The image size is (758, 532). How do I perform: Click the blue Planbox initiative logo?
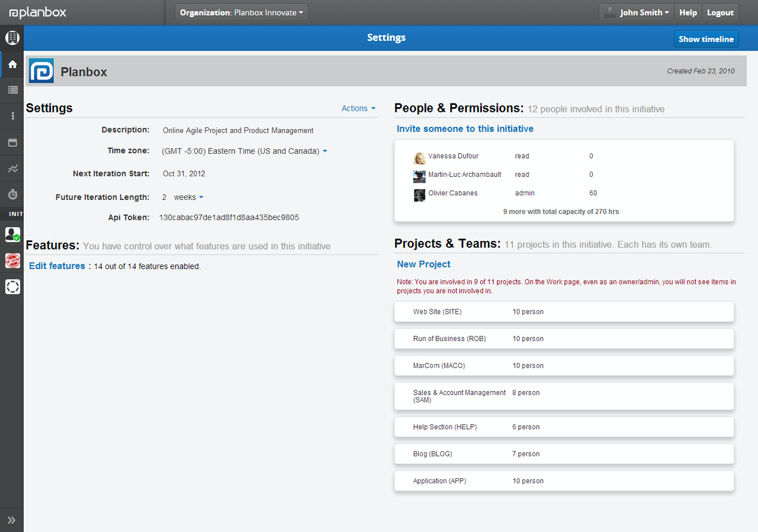[x=41, y=71]
